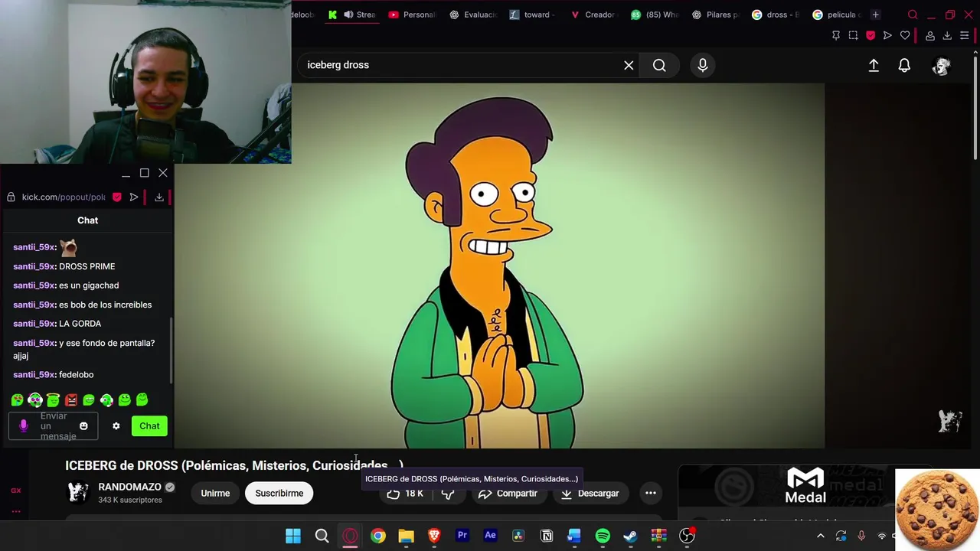The image size is (980, 551).
Task: Open Opera downloads icon in toolbar
Action: pyautogui.click(x=947, y=35)
